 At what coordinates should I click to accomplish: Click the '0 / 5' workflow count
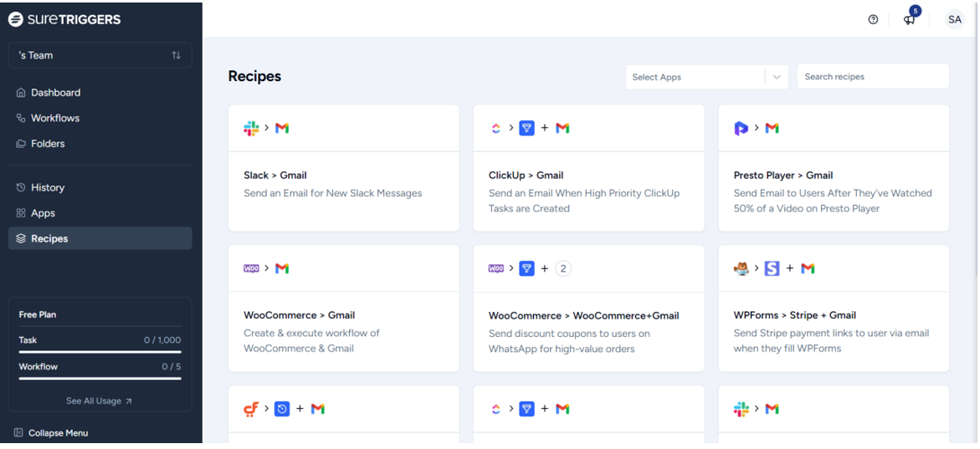tap(172, 366)
